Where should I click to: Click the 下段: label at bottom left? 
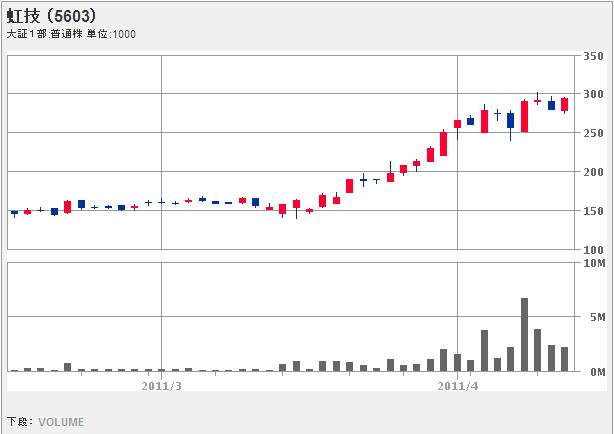(20, 422)
